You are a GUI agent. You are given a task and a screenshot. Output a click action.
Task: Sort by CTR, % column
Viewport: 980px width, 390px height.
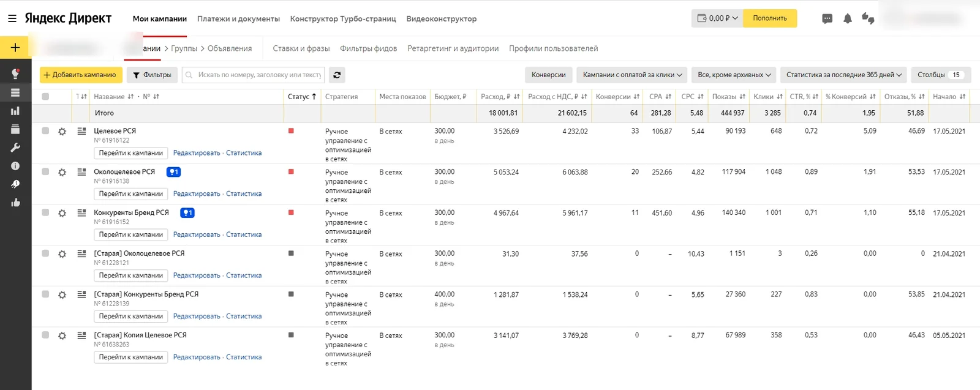[804, 97]
